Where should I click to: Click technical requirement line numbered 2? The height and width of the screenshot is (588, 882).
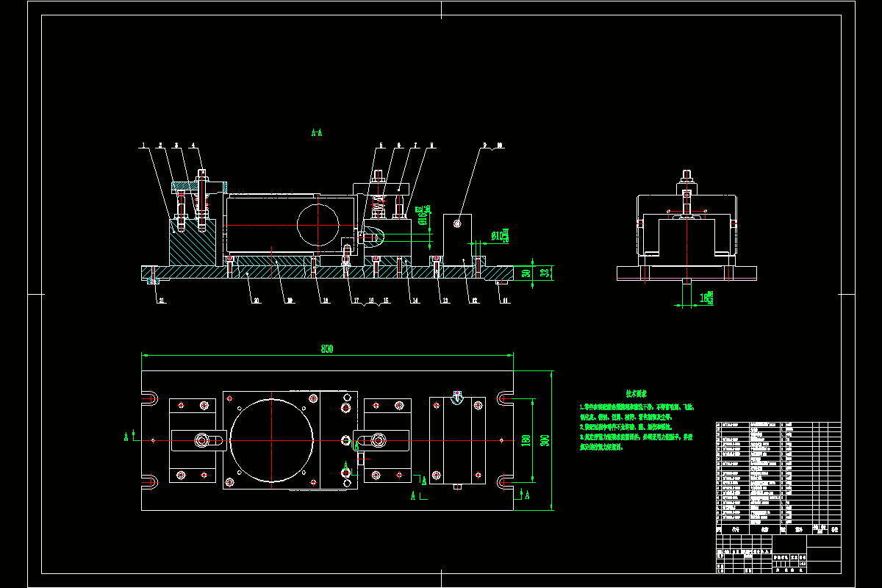pyautogui.click(x=626, y=426)
